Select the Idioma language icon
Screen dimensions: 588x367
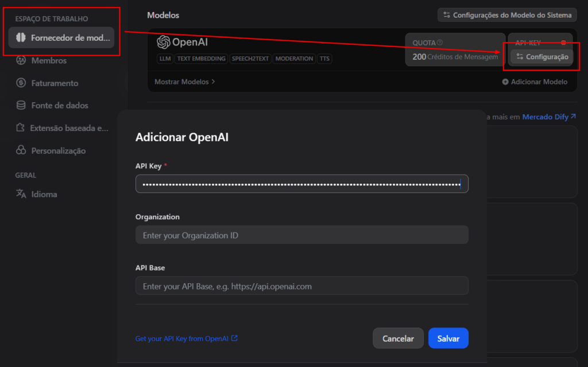[21, 194]
